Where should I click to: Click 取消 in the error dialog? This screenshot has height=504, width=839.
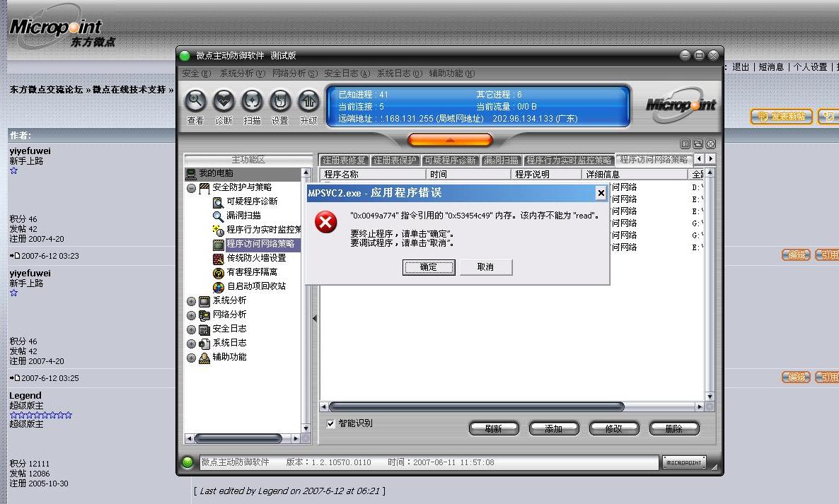click(x=485, y=267)
